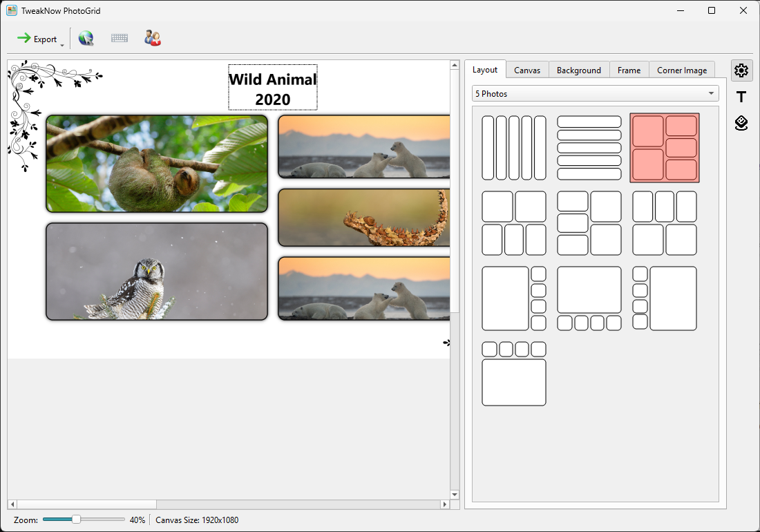
Task: Expand the 5 Photos dropdown
Action: (x=595, y=93)
